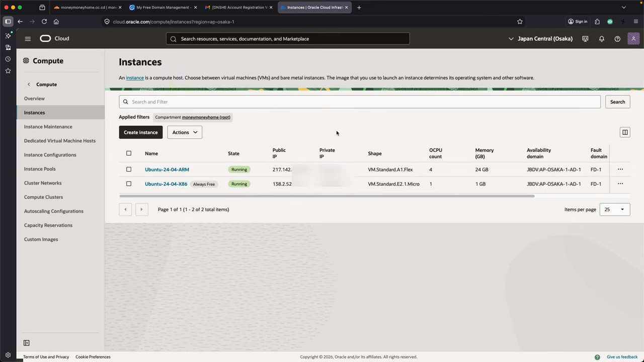
Task: Open the Items per page dropdown
Action: tap(615, 210)
